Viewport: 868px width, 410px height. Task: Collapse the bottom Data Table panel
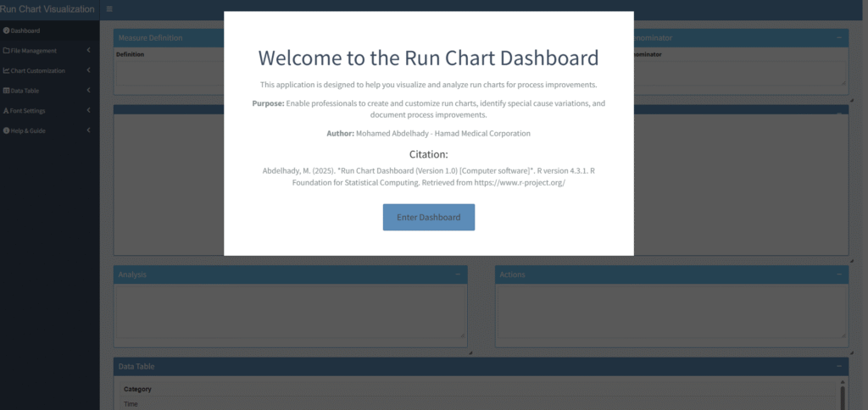pos(838,366)
